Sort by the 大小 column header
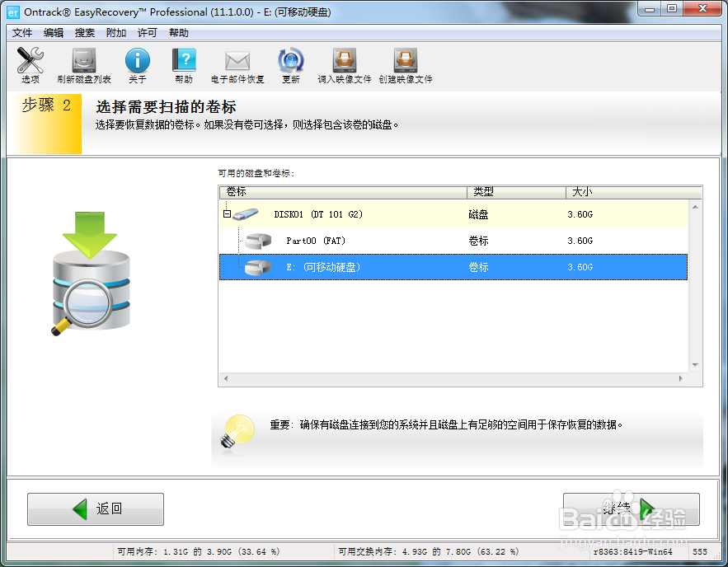Viewport: 728px width, 567px height. [x=633, y=192]
